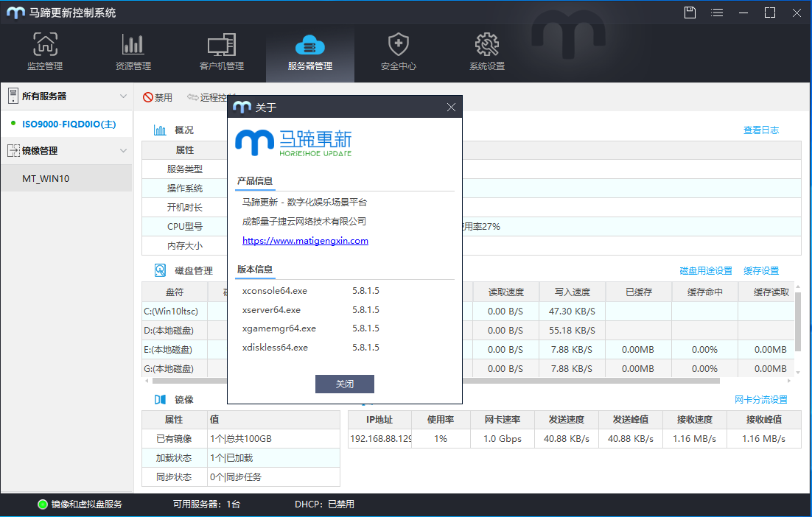Click the app logo in the title bar
Screen dimensions: 812x517
click(15, 13)
